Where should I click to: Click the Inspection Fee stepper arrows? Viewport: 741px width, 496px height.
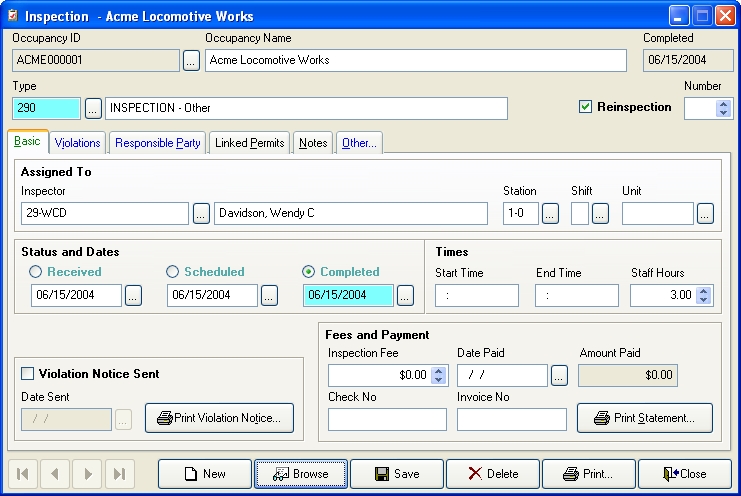pyautogui.click(x=439, y=375)
